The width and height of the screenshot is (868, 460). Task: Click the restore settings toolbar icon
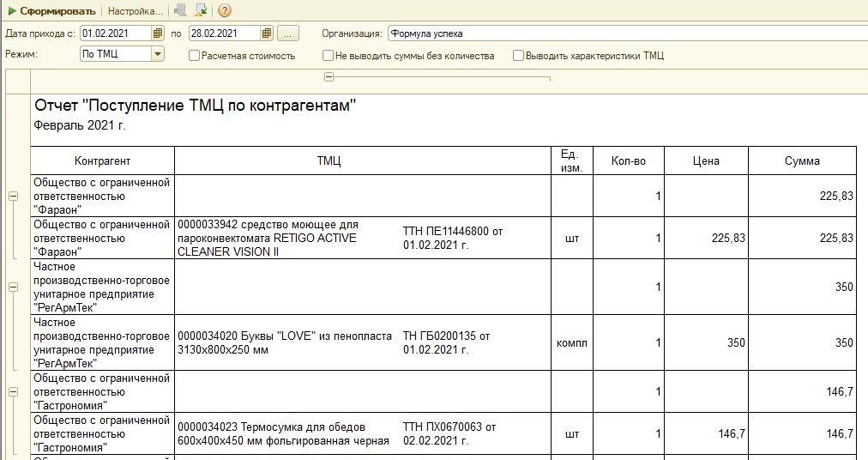point(180,11)
